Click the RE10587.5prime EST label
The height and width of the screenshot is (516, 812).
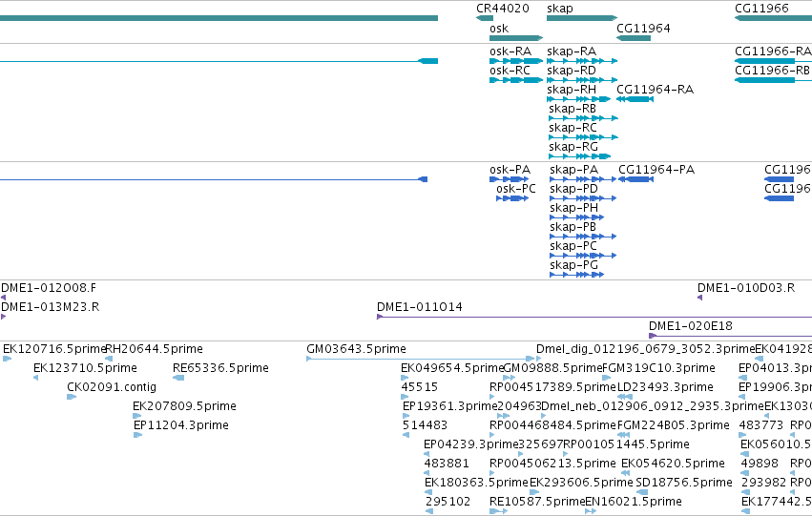click(537, 503)
